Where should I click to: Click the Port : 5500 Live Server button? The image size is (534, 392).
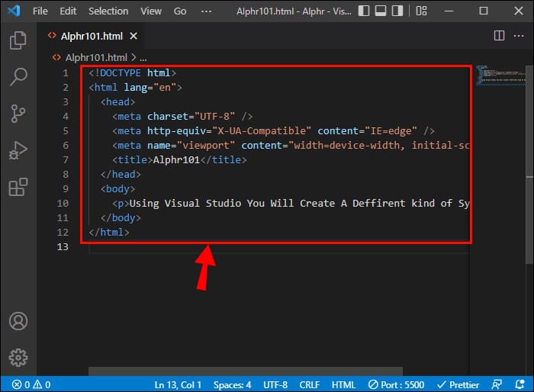(398, 384)
